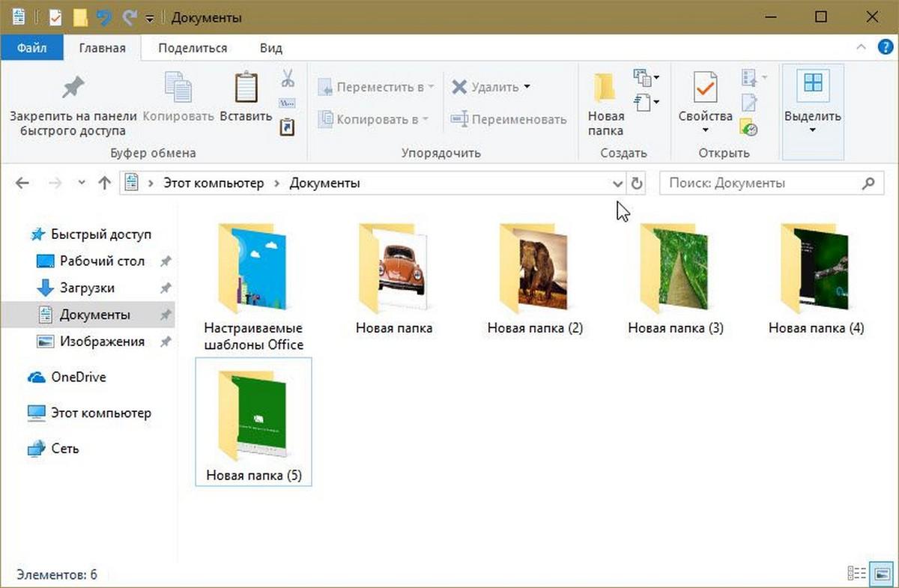Switch to the Поделиться tab

tap(193, 48)
